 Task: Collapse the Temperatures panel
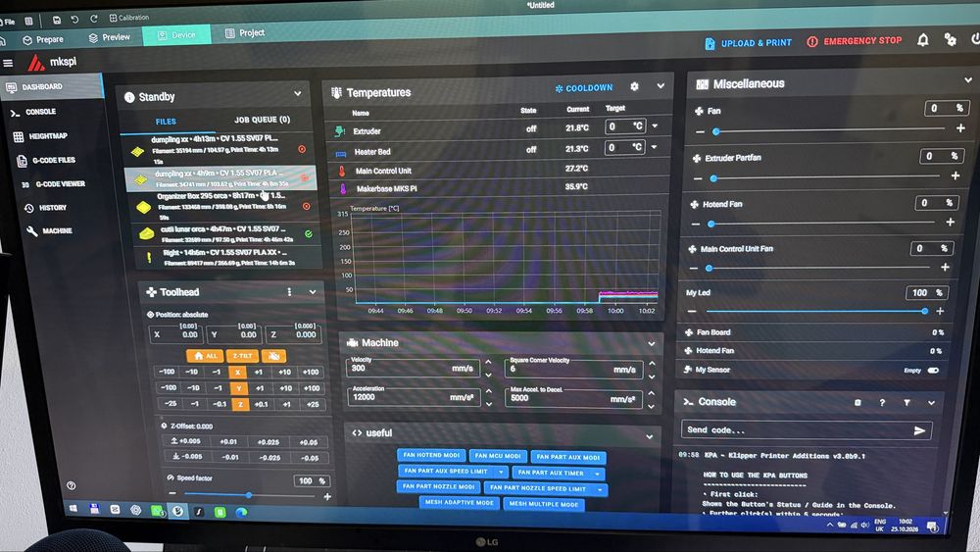[x=660, y=86]
